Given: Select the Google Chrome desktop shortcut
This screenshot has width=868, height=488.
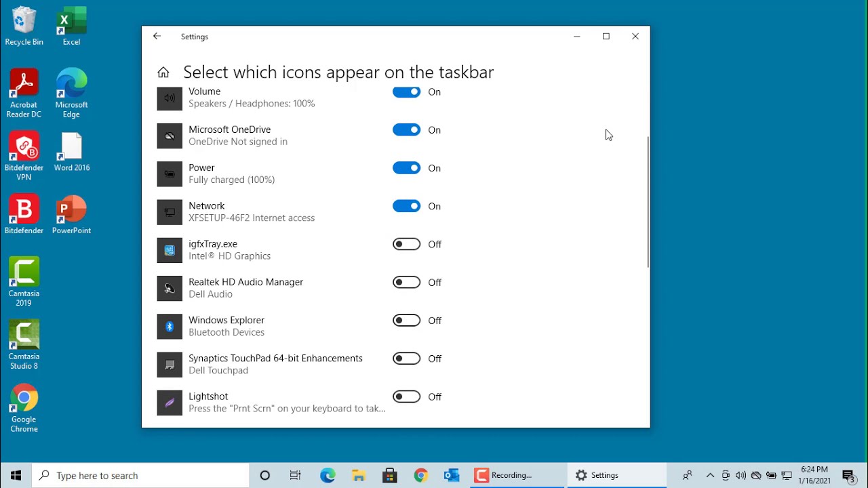Looking at the screenshot, I should (x=24, y=409).
